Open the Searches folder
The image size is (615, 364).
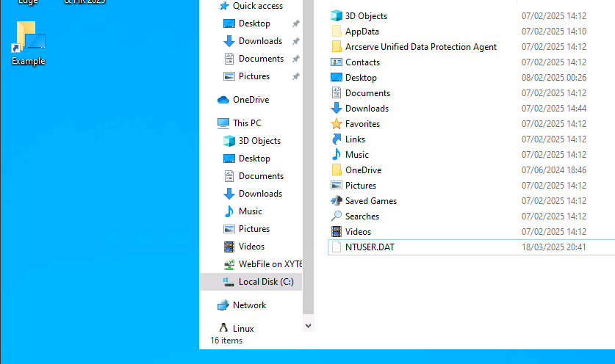click(362, 216)
